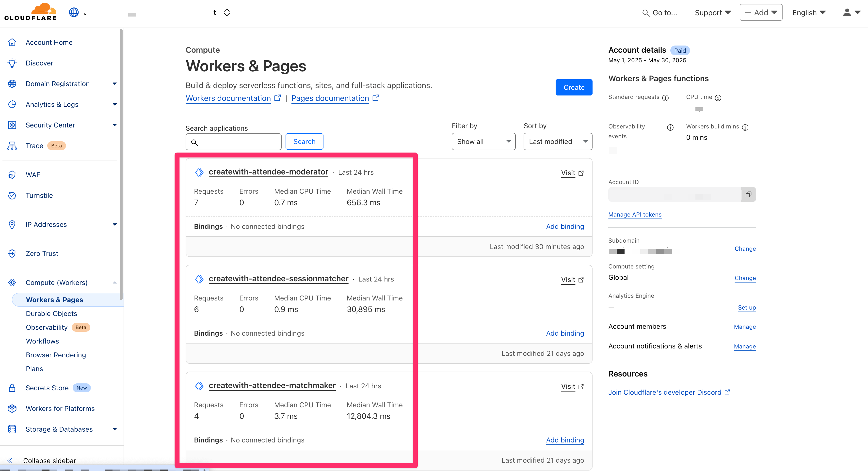This screenshot has width=868, height=471.
Task: Open the Go to search
Action: coord(660,13)
